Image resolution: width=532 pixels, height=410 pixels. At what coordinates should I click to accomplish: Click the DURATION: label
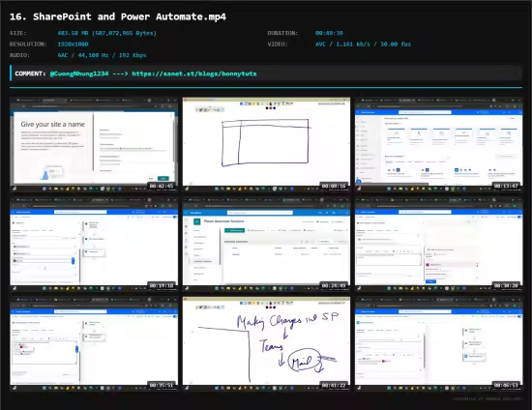point(282,33)
